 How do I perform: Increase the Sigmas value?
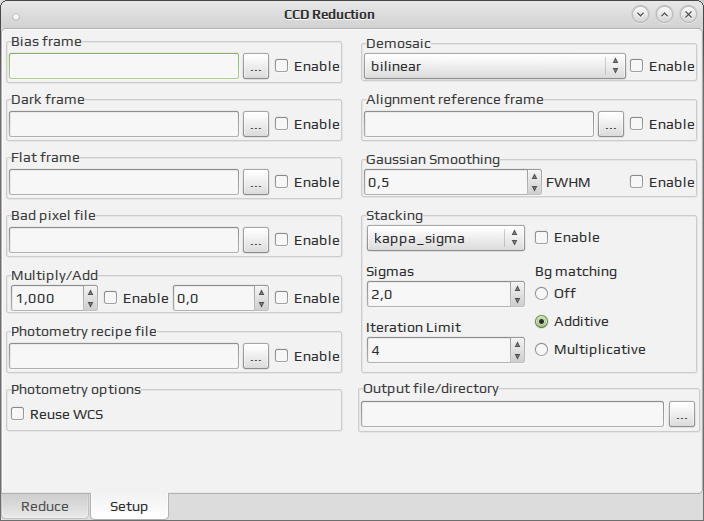pos(518,288)
